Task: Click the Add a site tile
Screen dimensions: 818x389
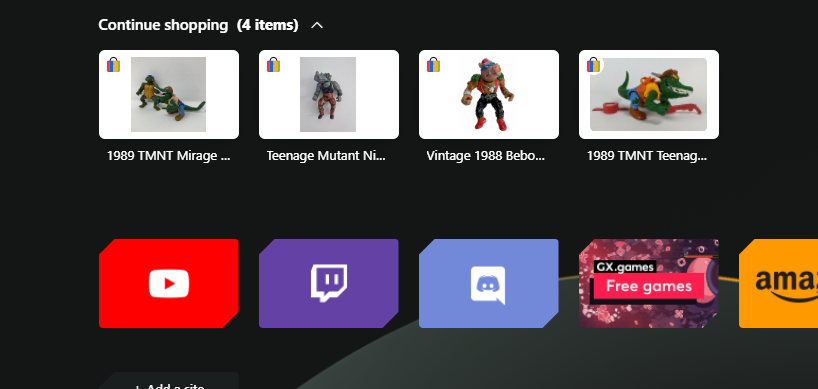Action: click(x=169, y=381)
